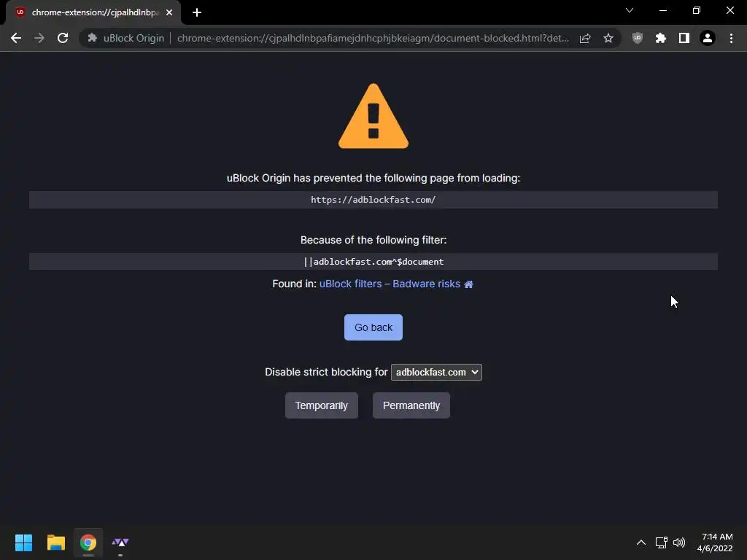
Task: Expand the adblockfast.com domain dropdown
Action: pos(436,373)
